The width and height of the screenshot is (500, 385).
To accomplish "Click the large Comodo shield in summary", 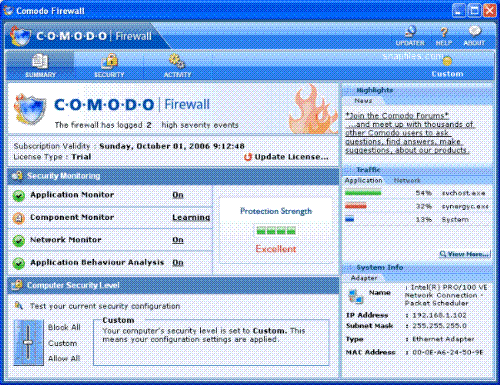I will [x=30, y=108].
